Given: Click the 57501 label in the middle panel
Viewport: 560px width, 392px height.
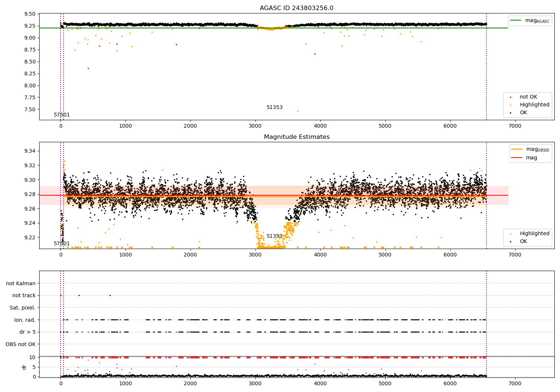Looking at the screenshot, I should point(62,243).
